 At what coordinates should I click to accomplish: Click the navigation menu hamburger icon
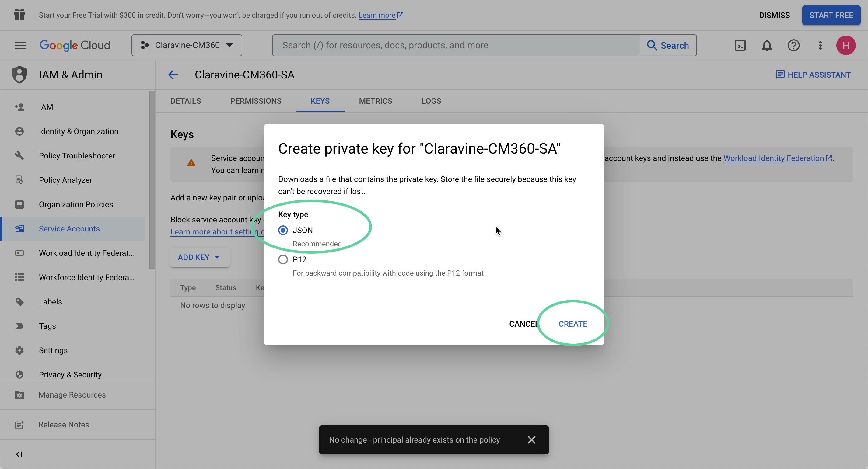(20, 45)
